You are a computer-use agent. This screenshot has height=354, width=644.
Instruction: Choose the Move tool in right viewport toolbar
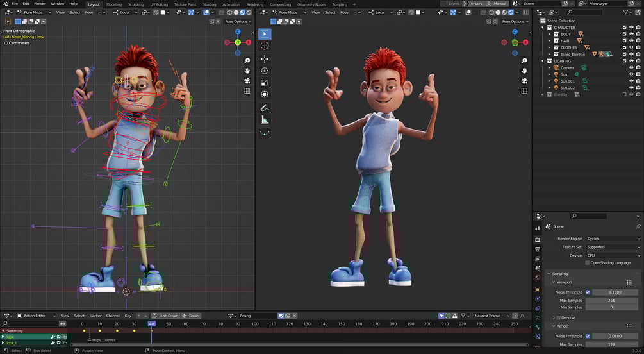click(x=265, y=59)
